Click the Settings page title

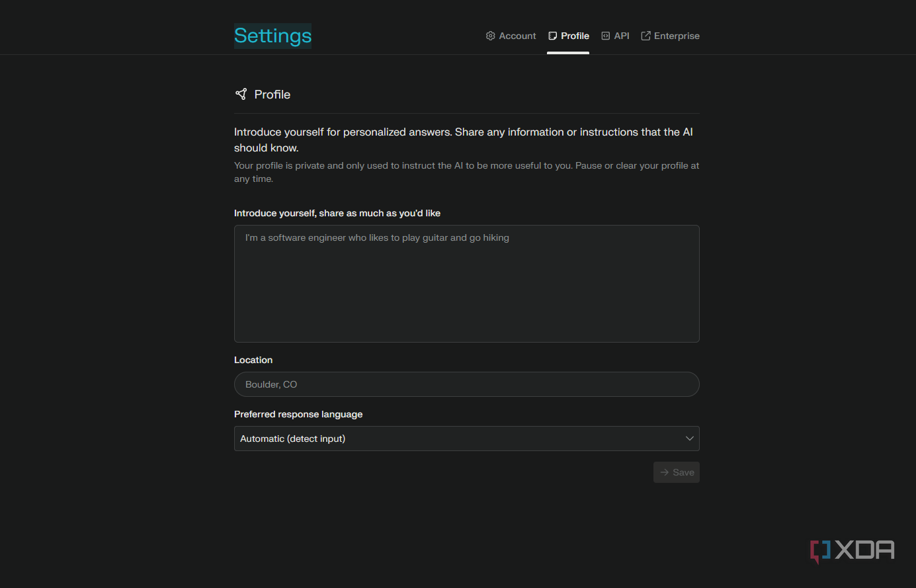coord(272,36)
